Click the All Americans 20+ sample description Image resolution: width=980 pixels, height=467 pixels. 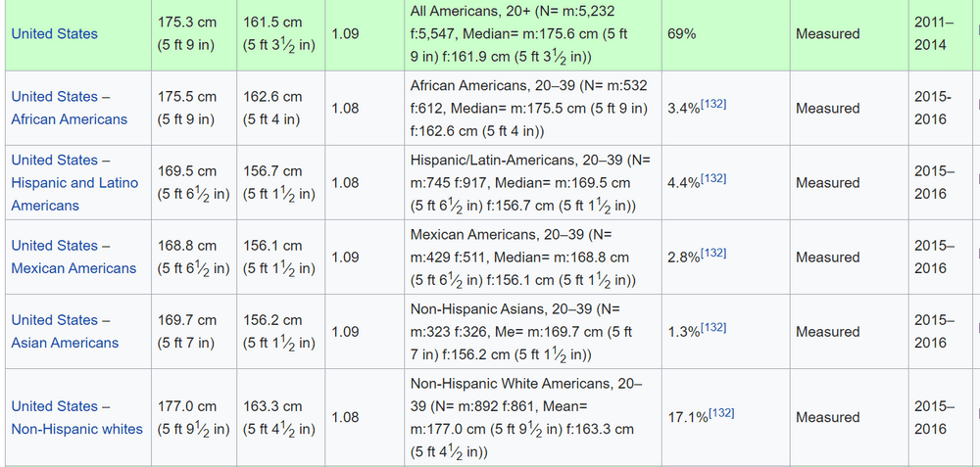532,33
